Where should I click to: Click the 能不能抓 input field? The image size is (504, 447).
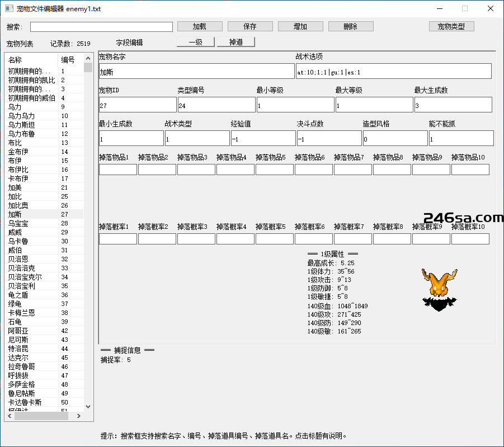461,138
